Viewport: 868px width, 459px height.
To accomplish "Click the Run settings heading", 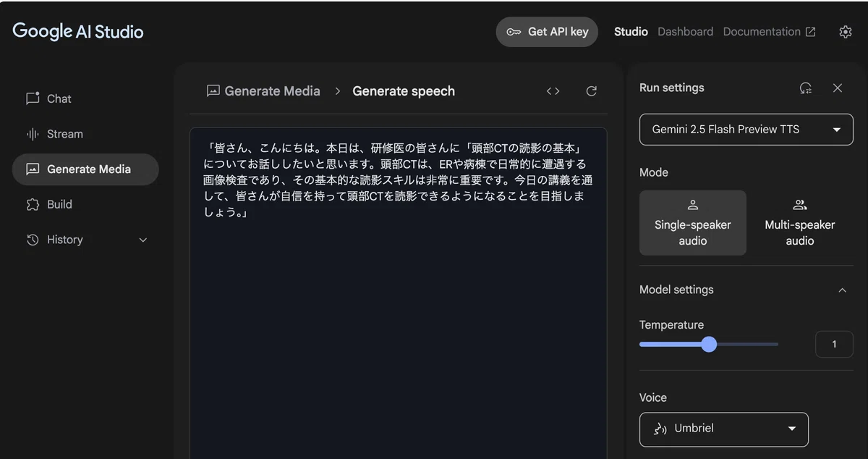I will [x=672, y=88].
